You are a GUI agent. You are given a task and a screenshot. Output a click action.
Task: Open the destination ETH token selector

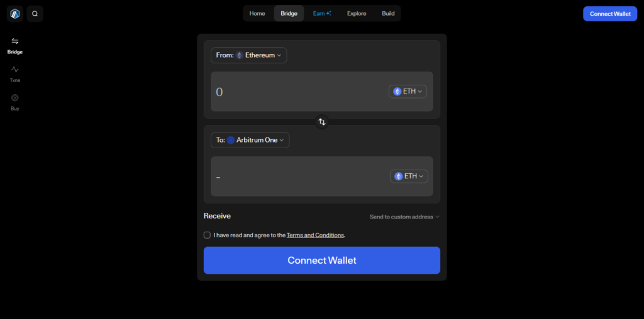click(x=409, y=176)
